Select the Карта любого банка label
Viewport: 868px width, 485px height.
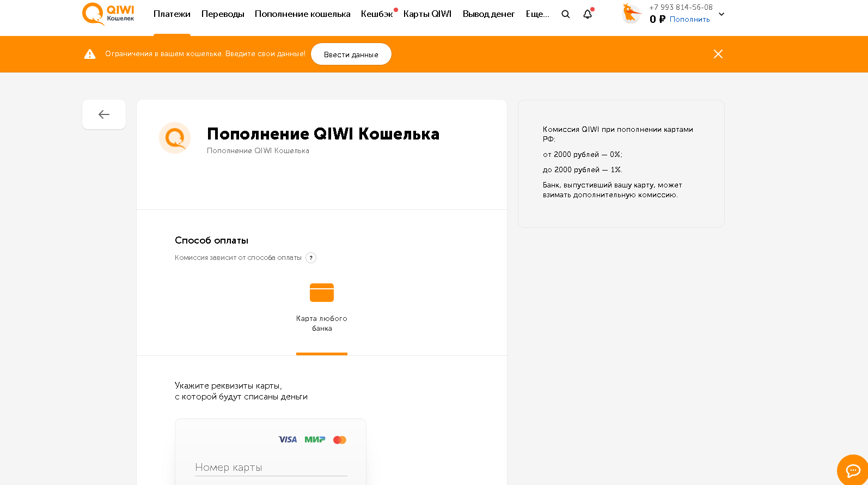(x=322, y=323)
